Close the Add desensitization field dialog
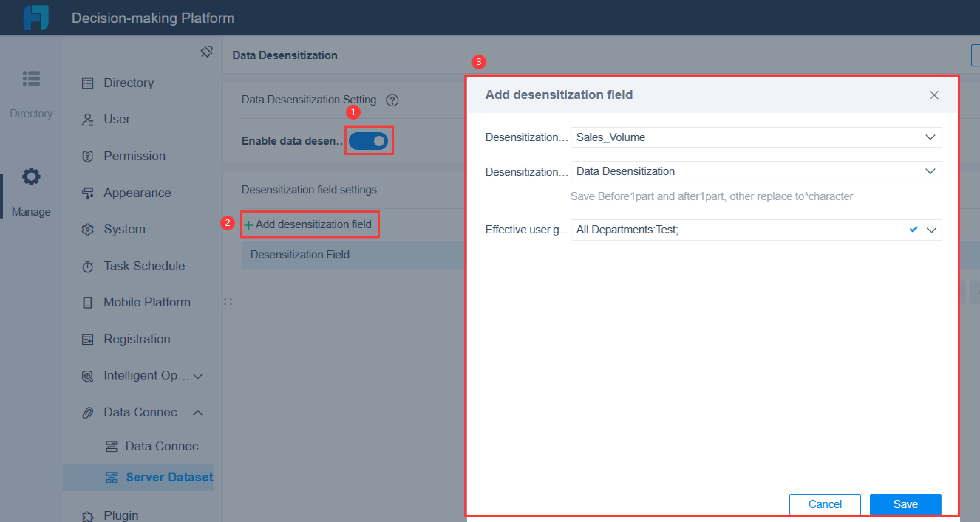Screen dimensions: 980x522 point(934,95)
